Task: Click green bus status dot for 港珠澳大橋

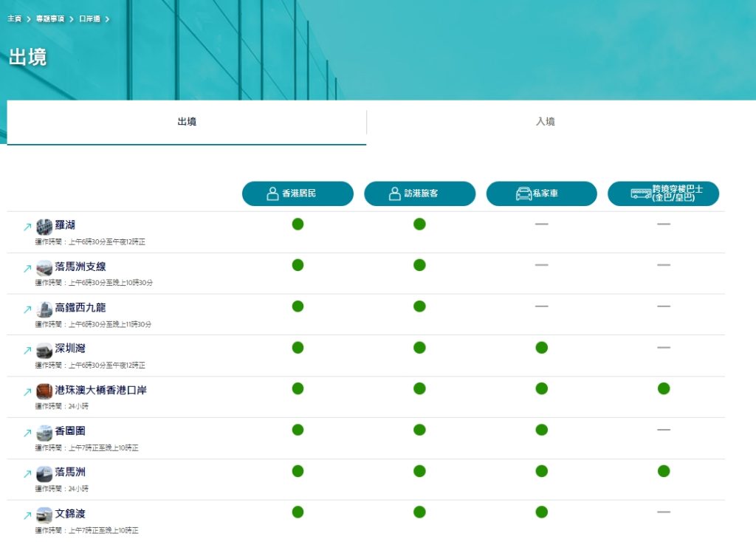Action: click(663, 388)
